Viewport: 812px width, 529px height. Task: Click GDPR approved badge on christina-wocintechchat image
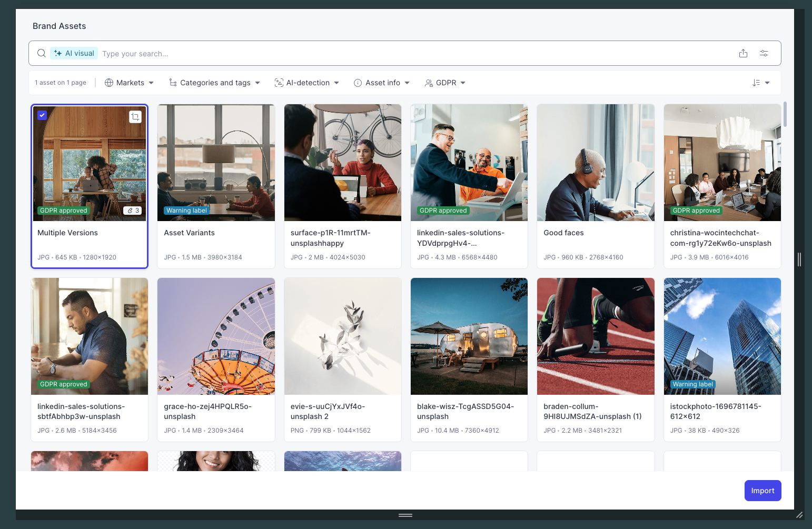[x=696, y=211]
